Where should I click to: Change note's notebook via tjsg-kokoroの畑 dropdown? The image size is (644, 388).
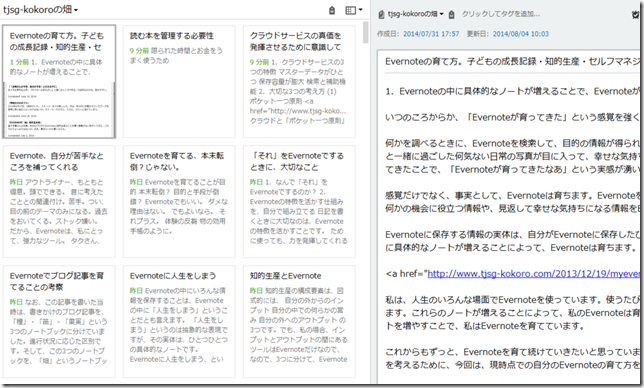click(x=416, y=14)
